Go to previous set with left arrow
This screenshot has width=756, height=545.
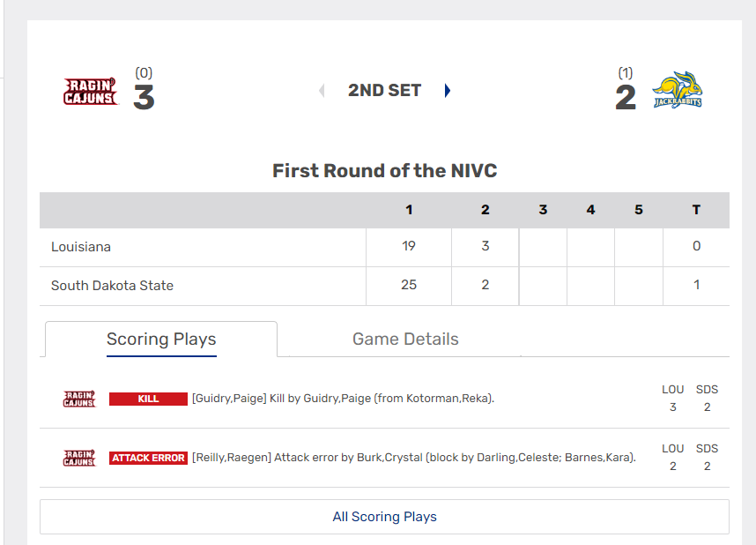coord(322,90)
